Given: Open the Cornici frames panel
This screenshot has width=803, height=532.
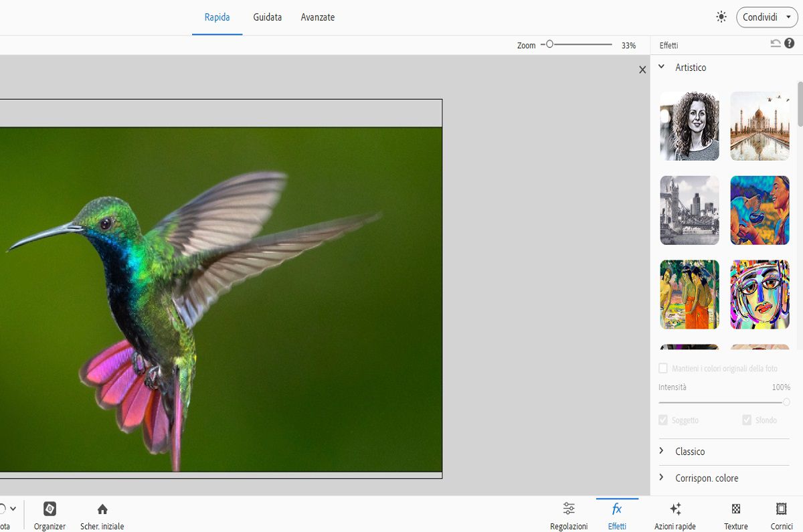Looking at the screenshot, I should pyautogui.click(x=781, y=515).
